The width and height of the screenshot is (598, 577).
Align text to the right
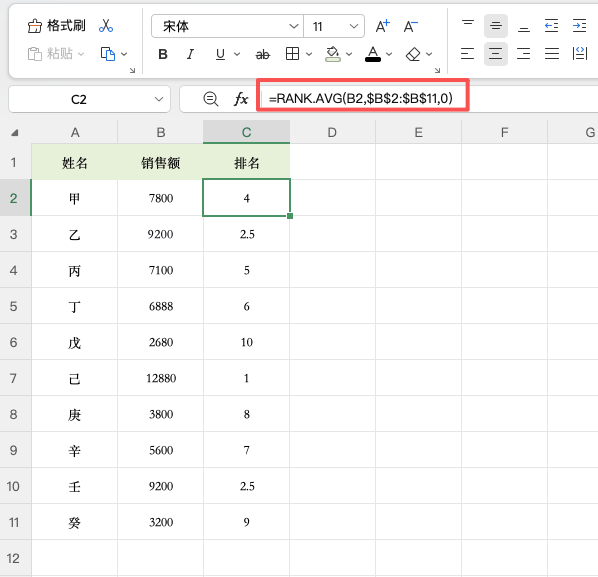pos(524,54)
